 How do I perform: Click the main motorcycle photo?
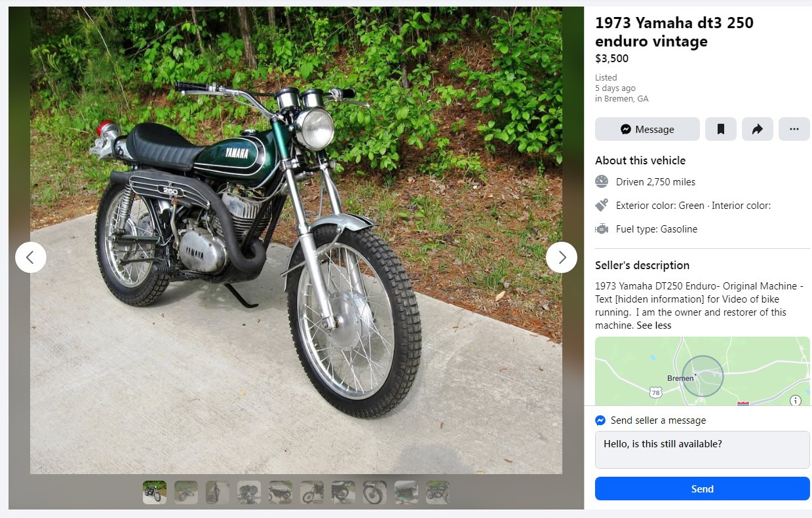click(296, 240)
